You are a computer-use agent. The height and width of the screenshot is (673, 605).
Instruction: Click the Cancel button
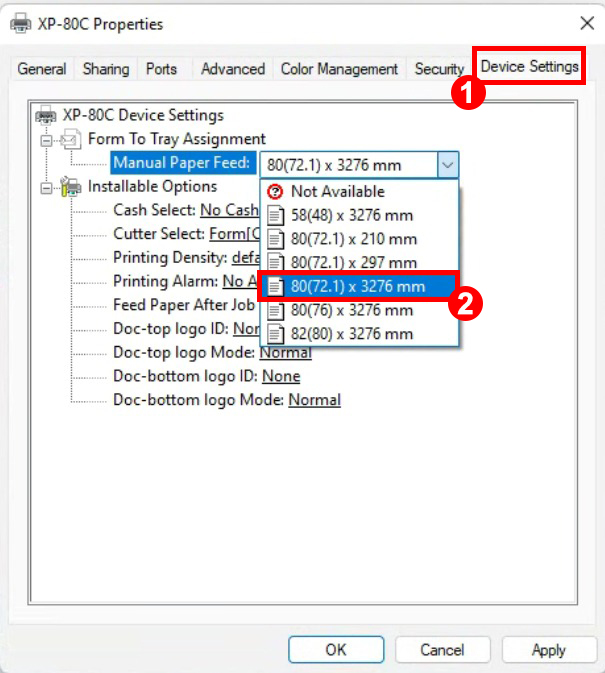442,649
